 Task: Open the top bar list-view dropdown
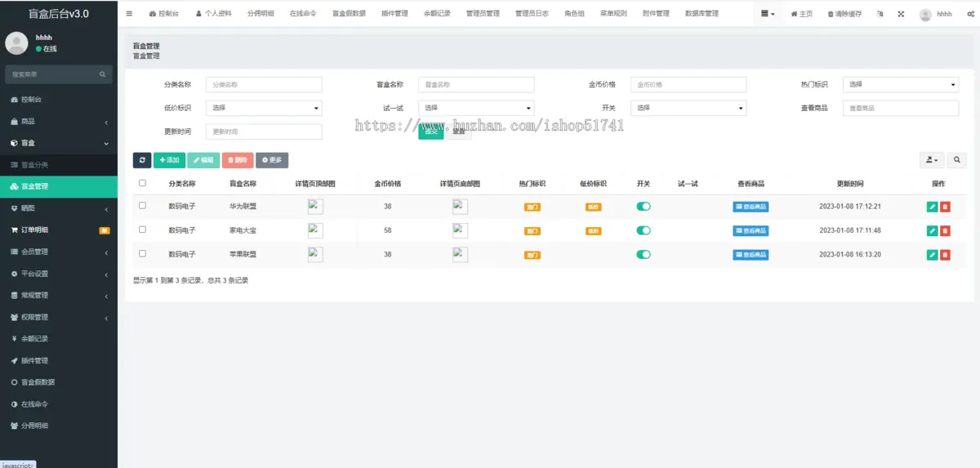[768, 14]
